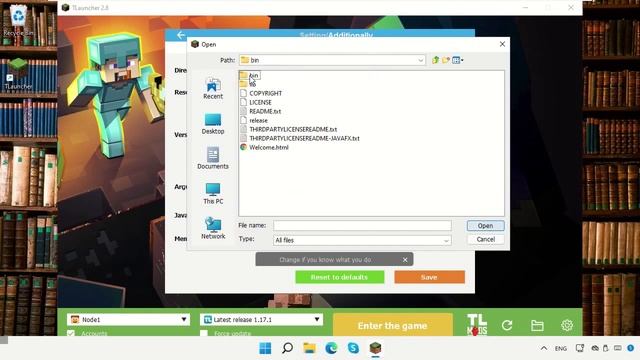Screen dimensions: 640x360
Task: Select the LICENSE file
Action: [x=256, y=102]
